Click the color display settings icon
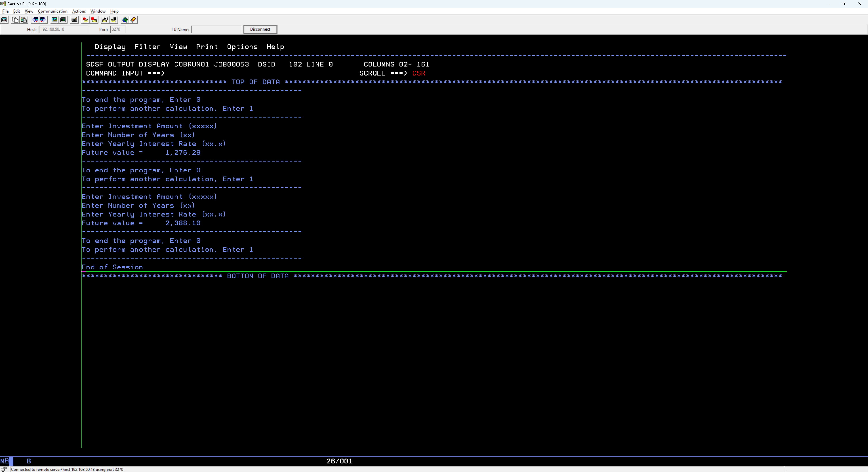This screenshot has height=472, width=868. 54,20
